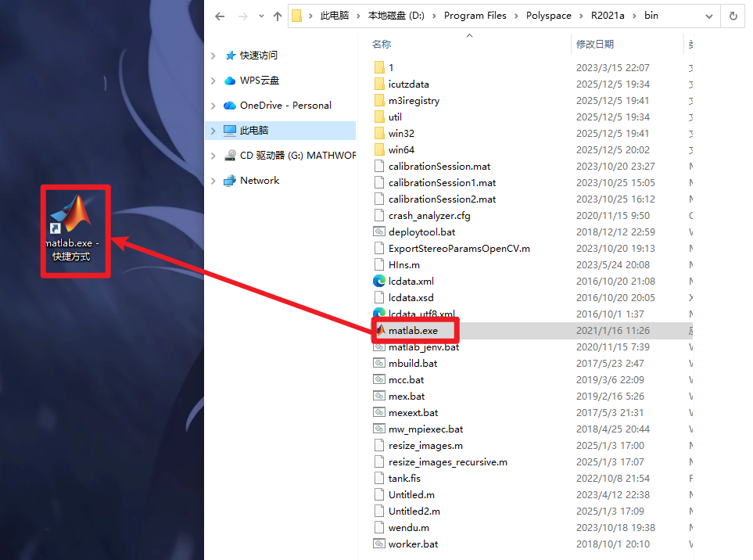
Task: Click the bin breadcrumb
Action: pos(651,16)
